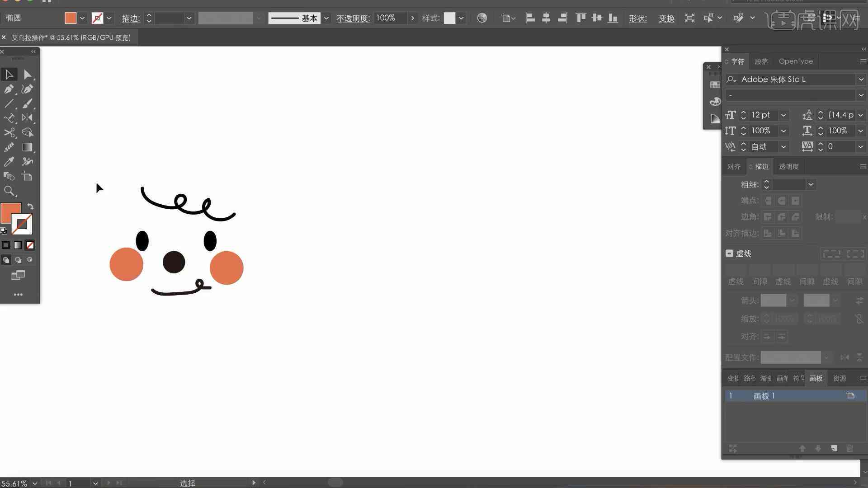Viewport: 868px width, 488px height.
Task: Toggle the dashed line checkbox
Action: 729,253
